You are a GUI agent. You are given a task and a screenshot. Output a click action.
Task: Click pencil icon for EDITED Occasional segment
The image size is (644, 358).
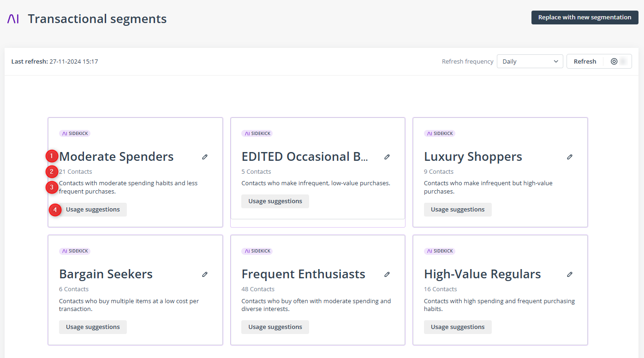click(387, 157)
